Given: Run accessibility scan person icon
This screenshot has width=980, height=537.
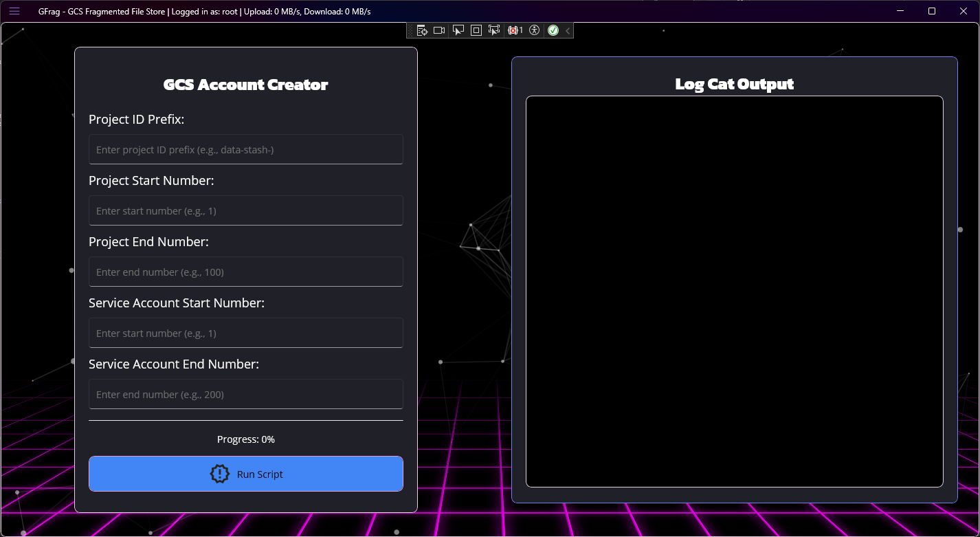Looking at the screenshot, I should [535, 30].
